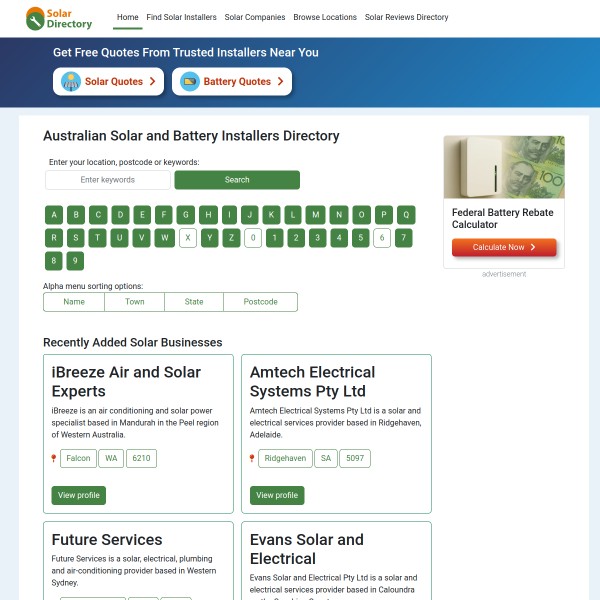The image size is (600, 600).
Task: Open Future Services heading
Action: [x=107, y=540]
